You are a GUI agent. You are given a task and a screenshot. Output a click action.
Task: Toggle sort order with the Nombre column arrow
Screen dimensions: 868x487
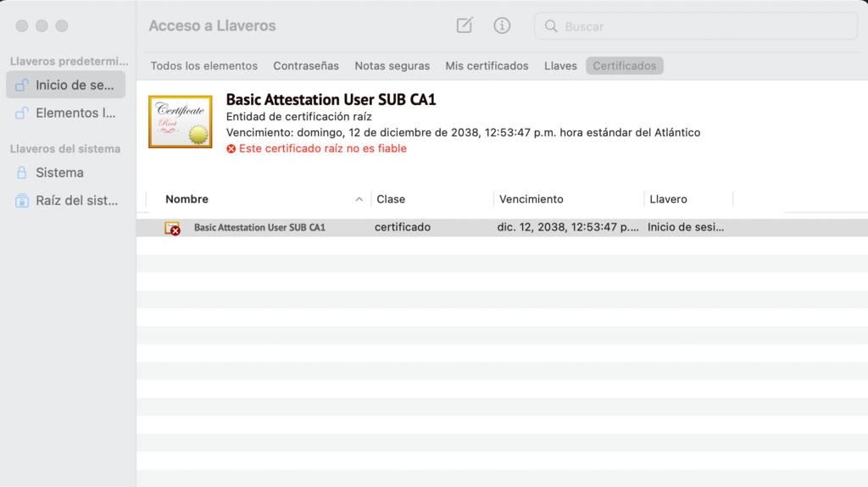point(359,200)
